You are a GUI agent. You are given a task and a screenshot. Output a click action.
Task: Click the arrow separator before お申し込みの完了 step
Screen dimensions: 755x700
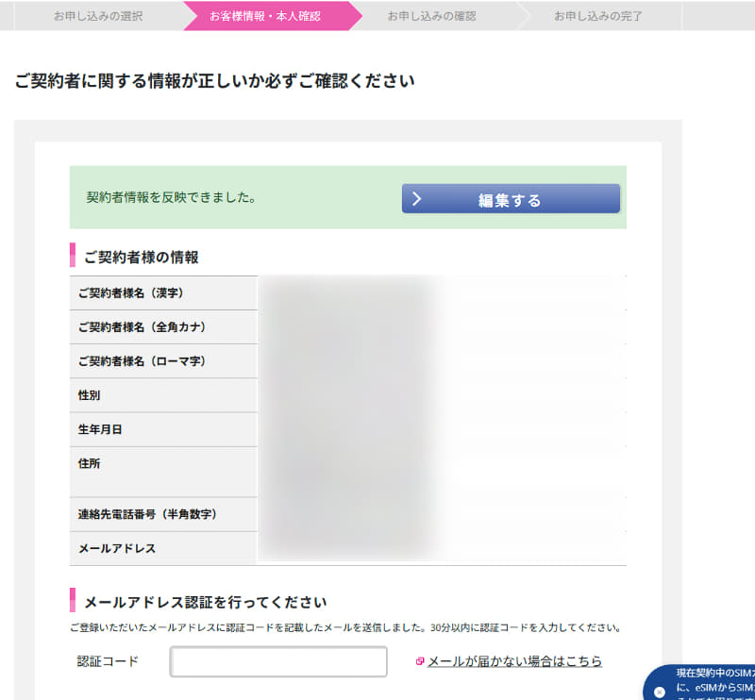522,16
